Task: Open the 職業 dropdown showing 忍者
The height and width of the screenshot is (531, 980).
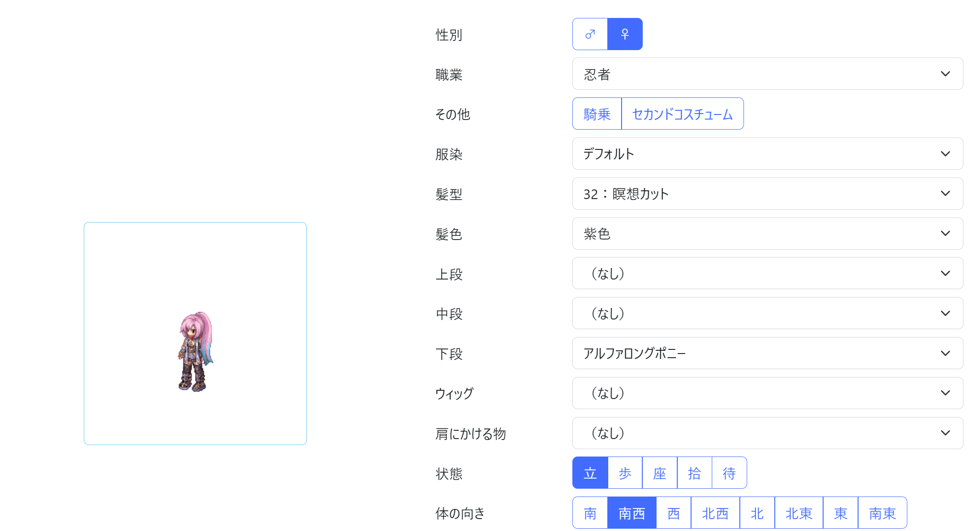Action: coord(767,74)
